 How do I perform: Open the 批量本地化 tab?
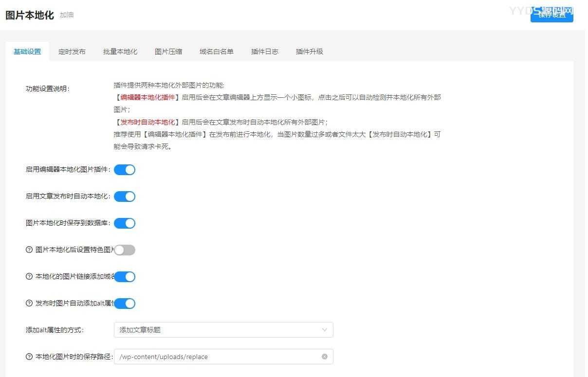(x=120, y=51)
